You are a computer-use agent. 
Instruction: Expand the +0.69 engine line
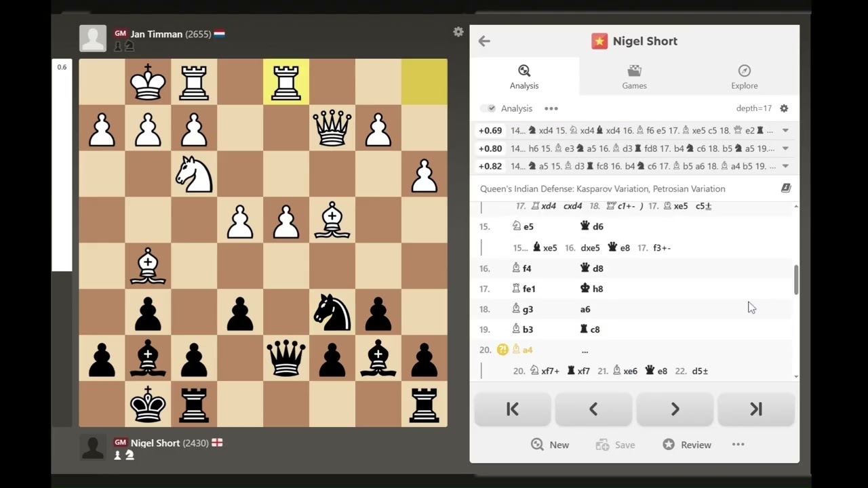pyautogui.click(x=785, y=130)
